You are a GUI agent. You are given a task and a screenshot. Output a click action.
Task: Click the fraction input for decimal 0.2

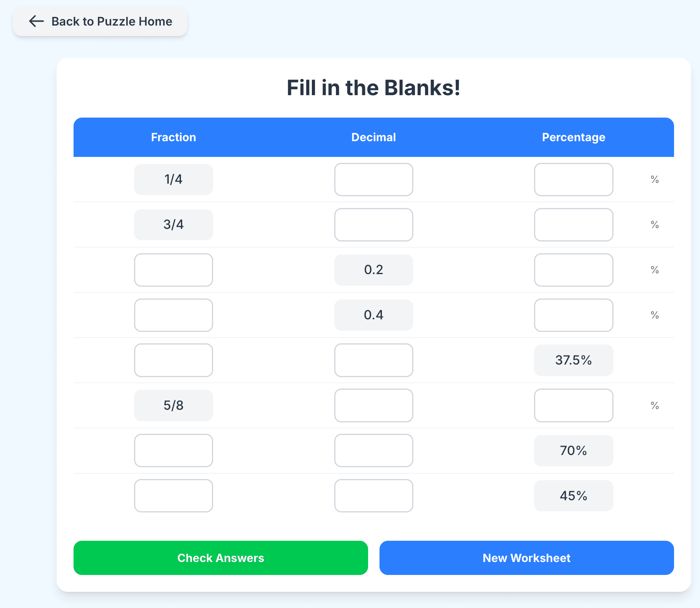point(173,270)
